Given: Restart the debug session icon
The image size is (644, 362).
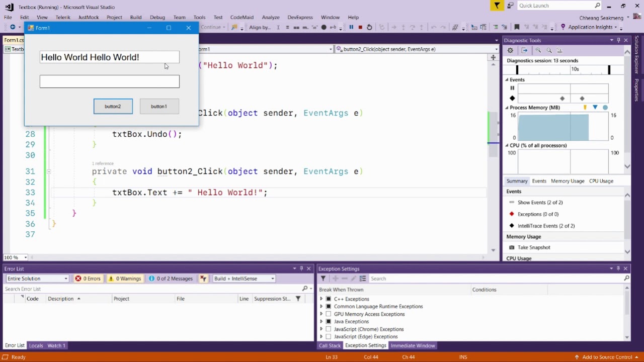Looking at the screenshot, I should (369, 27).
